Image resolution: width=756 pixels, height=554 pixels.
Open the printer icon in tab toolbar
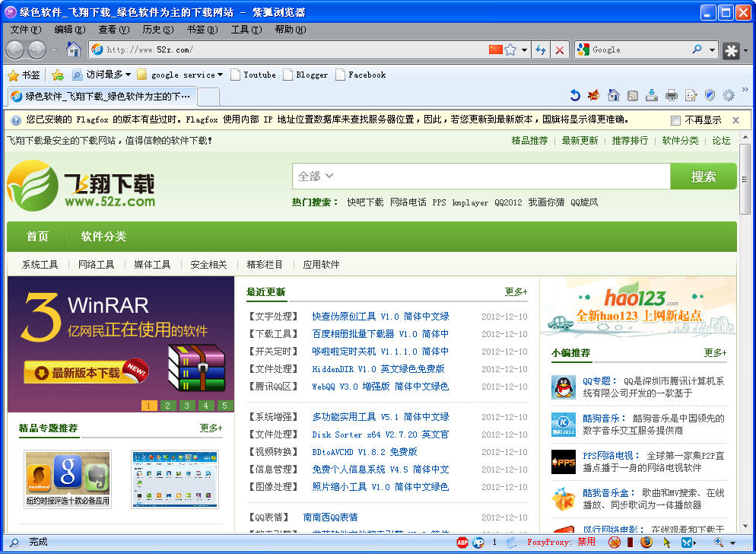pyautogui.click(x=671, y=95)
